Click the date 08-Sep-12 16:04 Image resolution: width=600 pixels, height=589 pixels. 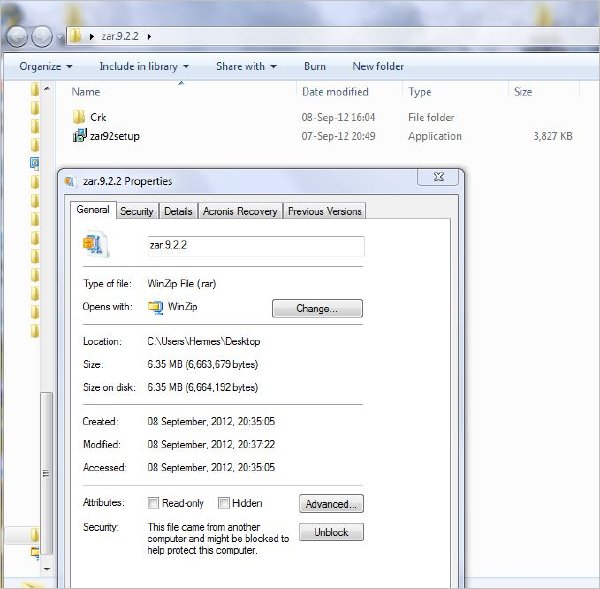point(338,117)
